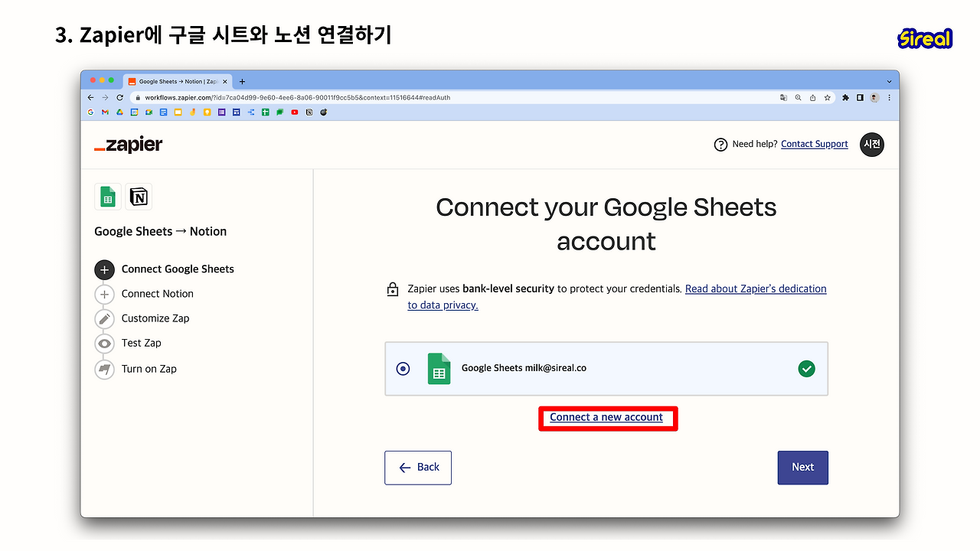980x551 pixels.
Task: Open the Google Meet bookmark
Action: click(x=149, y=112)
